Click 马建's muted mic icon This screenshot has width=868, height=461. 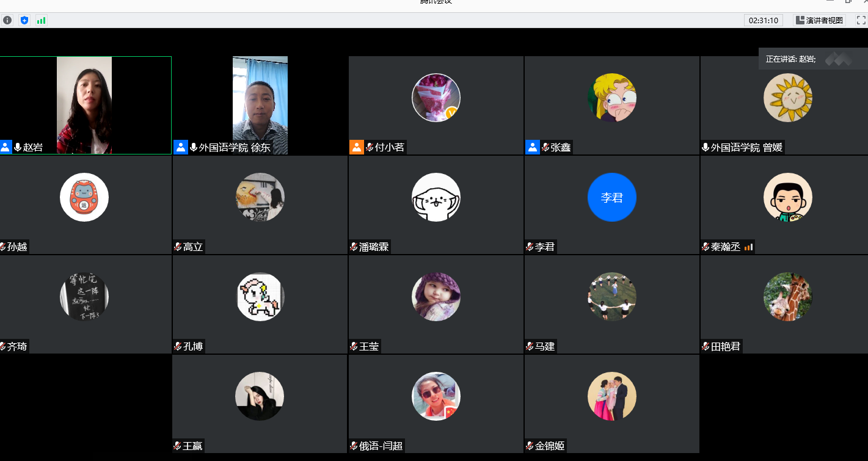click(528, 346)
